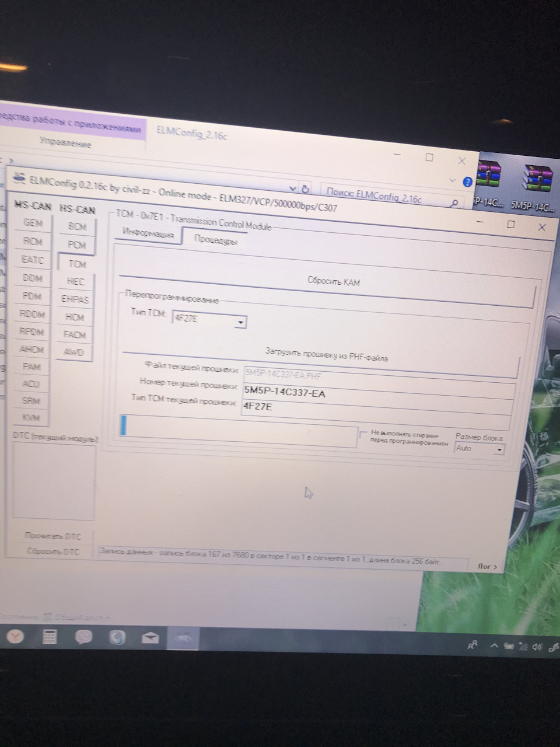Click the Сбросить DTC button

pyautogui.click(x=53, y=551)
